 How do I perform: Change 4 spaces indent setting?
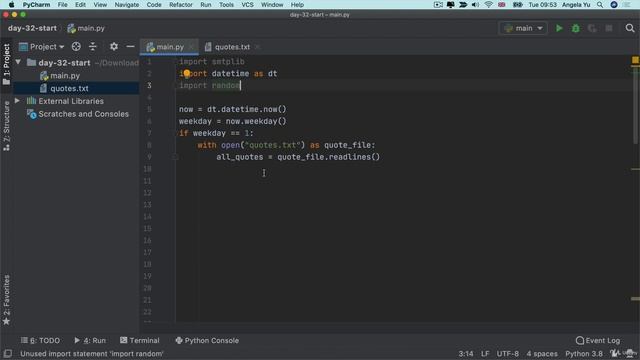[x=542, y=353]
